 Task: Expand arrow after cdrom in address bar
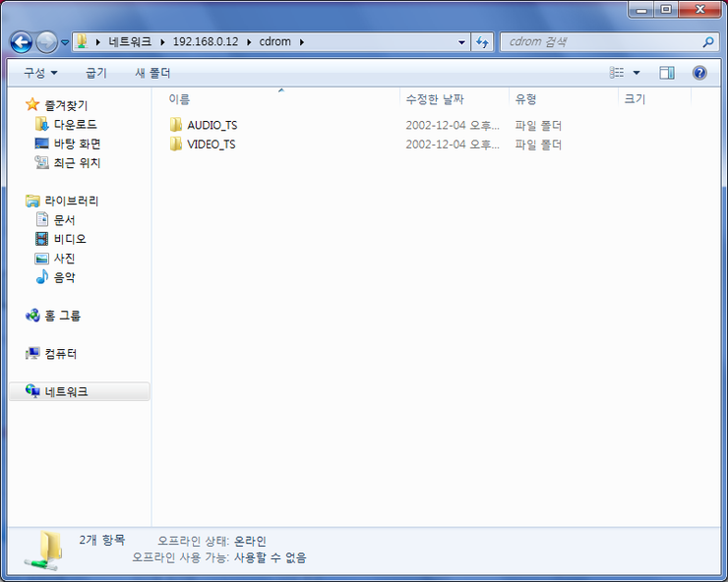[302, 42]
